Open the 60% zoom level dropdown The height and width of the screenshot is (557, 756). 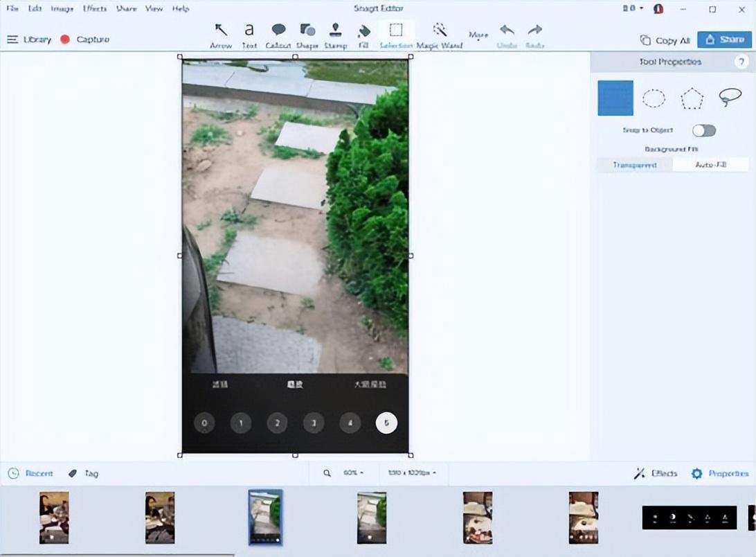coord(353,473)
